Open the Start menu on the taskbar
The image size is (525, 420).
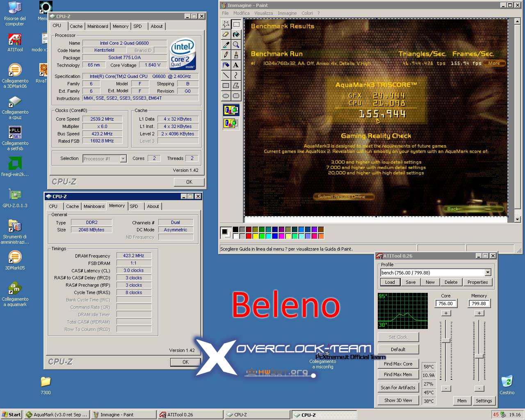tap(11, 415)
